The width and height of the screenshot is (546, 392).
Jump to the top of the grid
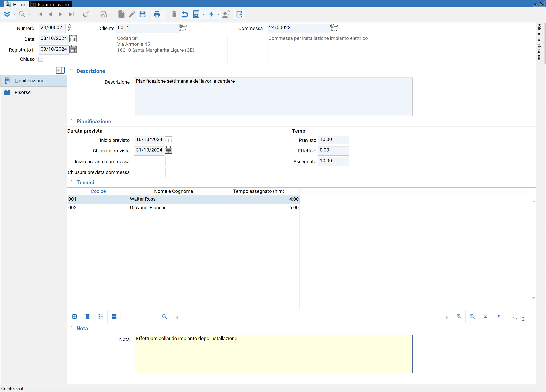pyautogui.click(x=485, y=317)
